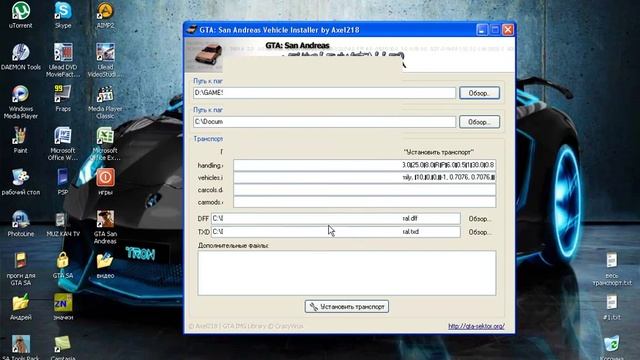This screenshot has width=640, height=360.
Task: Open the Skype desktop icon
Action: pos(63,15)
